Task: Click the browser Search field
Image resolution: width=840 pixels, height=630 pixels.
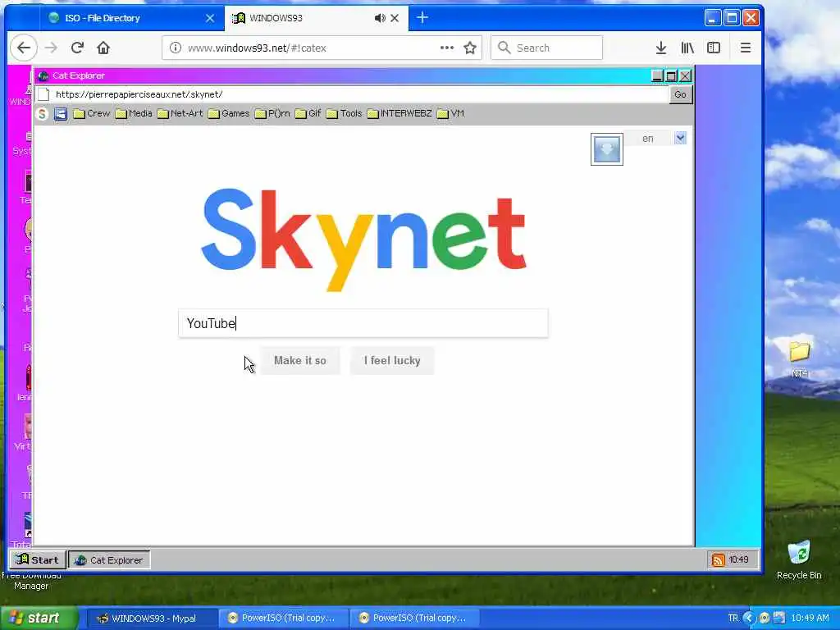Action: click(x=546, y=48)
